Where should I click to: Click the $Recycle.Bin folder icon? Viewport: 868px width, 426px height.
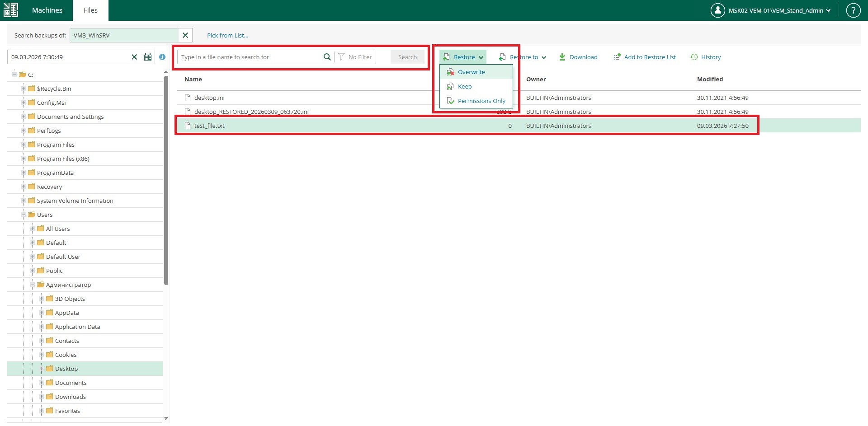point(31,89)
